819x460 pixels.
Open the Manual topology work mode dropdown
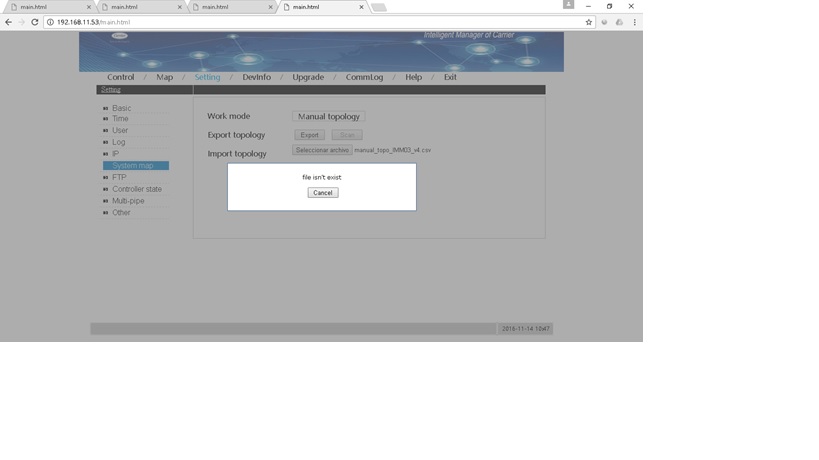[x=329, y=117]
